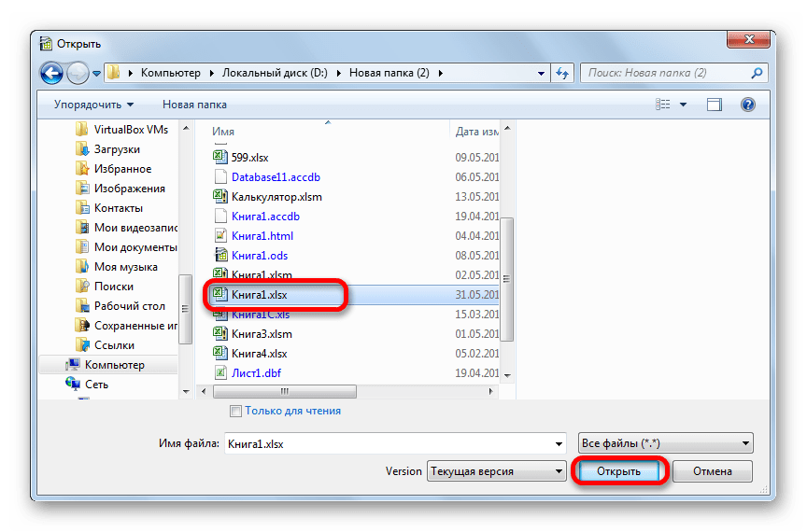
Task: Click the 'Имя' column header
Action: (223, 132)
